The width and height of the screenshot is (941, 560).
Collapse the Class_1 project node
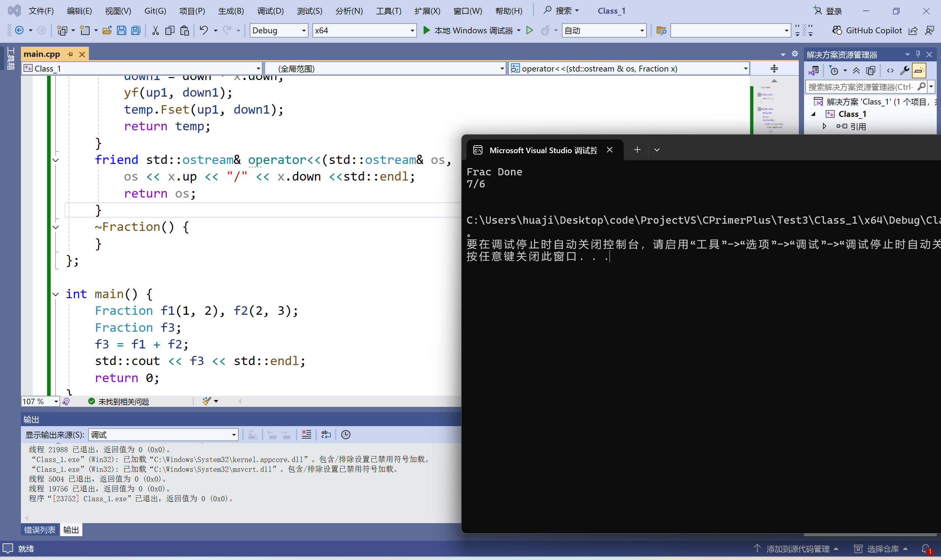[814, 114]
